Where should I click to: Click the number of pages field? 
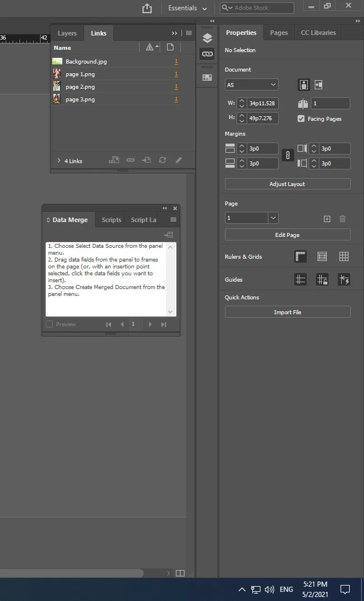coord(330,104)
